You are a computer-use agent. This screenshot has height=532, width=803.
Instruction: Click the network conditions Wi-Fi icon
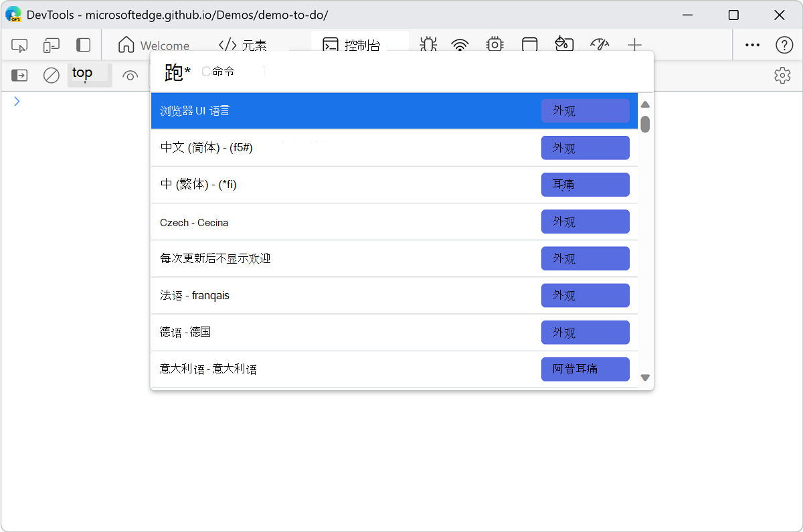point(459,45)
